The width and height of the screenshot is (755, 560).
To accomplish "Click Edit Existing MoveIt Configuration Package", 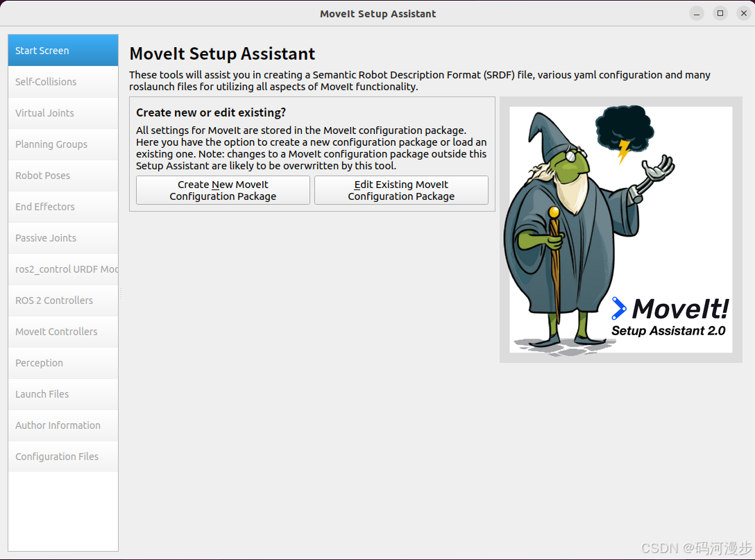I will point(401,190).
